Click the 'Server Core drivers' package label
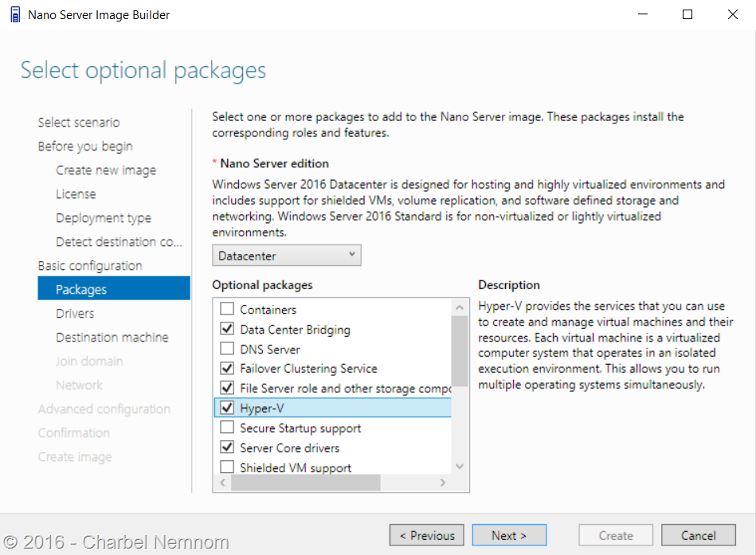 (290, 448)
